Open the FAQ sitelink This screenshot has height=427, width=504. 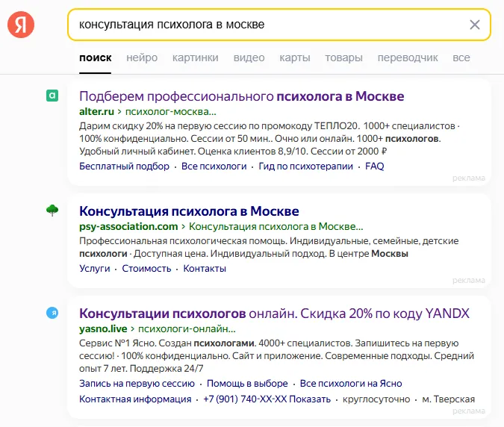point(375,166)
